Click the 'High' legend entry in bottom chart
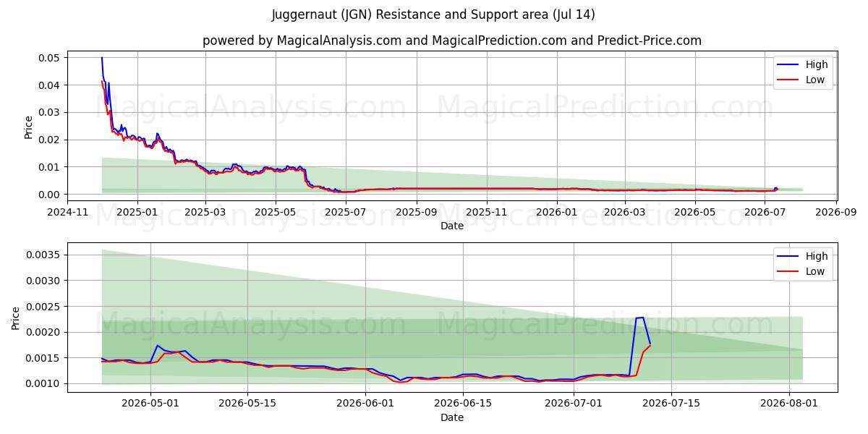 [x=803, y=256]
